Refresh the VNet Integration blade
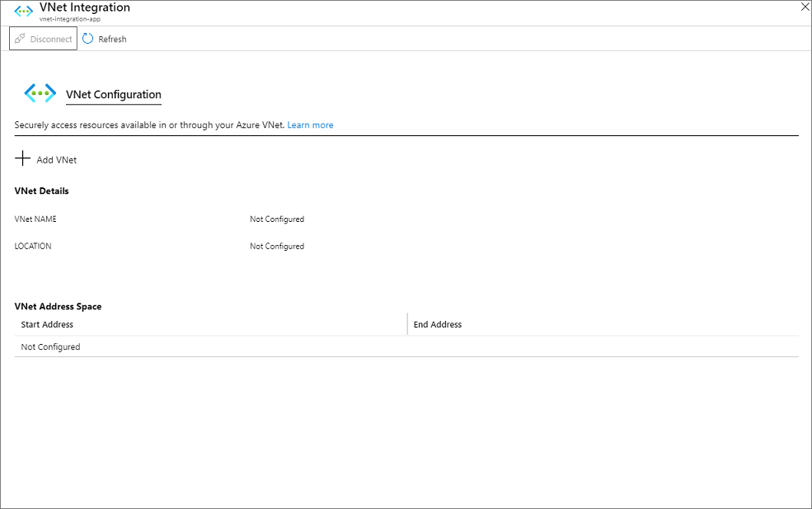The width and height of the screenshot is (812, 509). [x=104, y=39]
